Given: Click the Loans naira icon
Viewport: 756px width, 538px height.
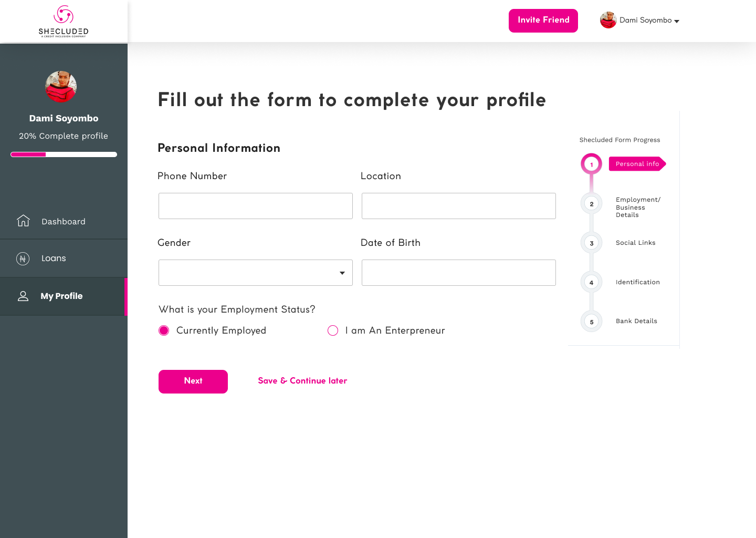Looking at the screenshot, I should click(23, 258).
